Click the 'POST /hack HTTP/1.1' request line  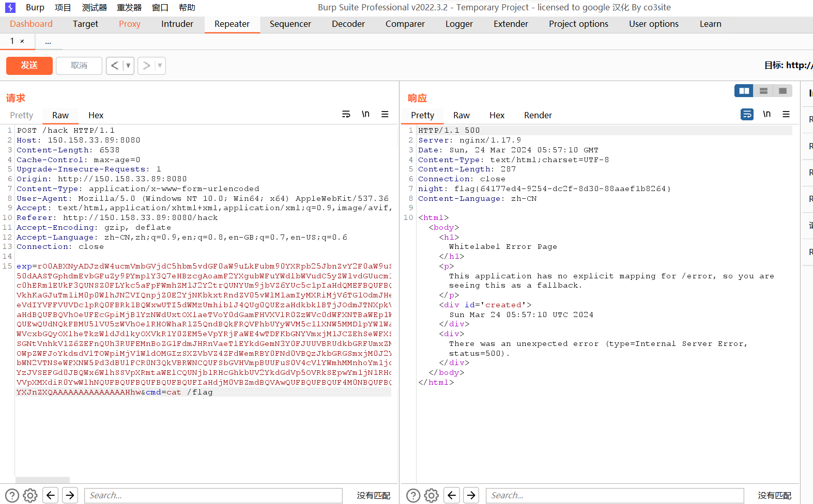click(66, 131)
